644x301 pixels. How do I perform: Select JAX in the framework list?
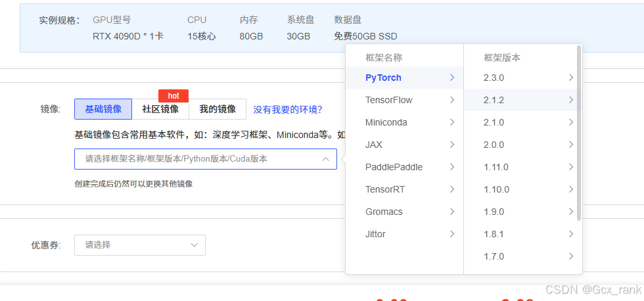click(x=405, y=145)
